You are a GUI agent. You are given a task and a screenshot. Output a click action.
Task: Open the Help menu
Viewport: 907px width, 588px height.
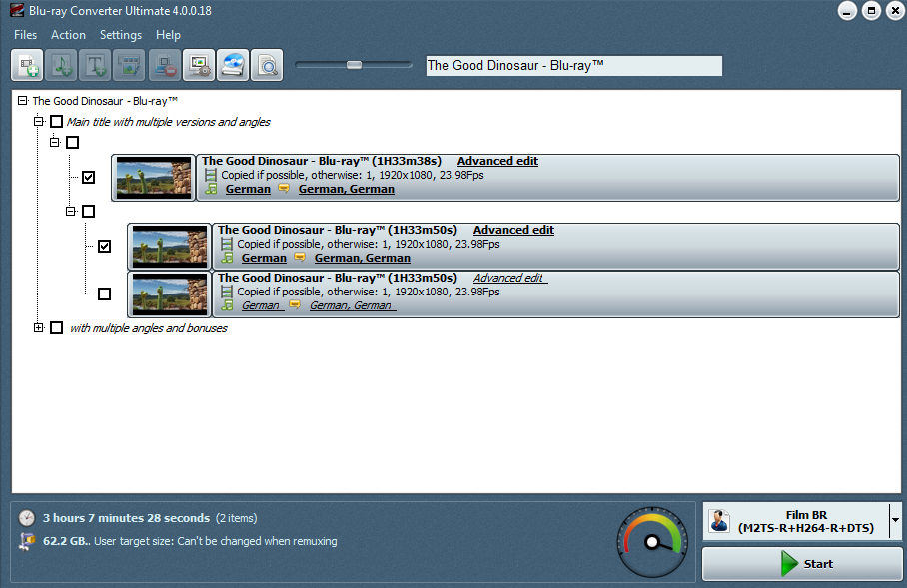(168, 35)
